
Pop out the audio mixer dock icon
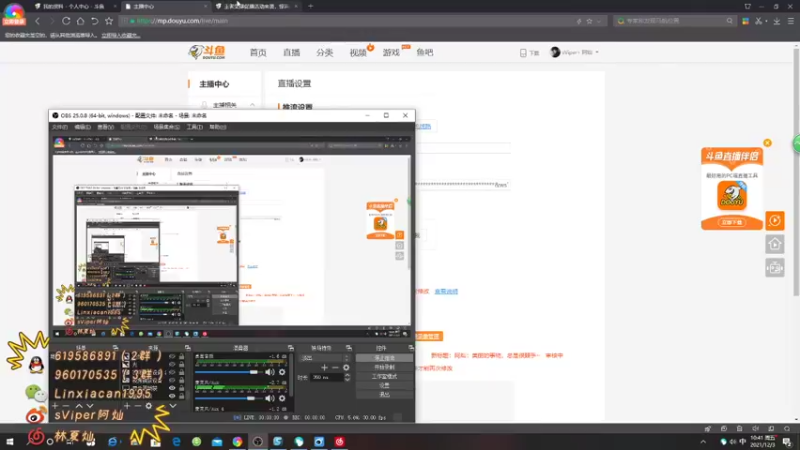[x=290, y=348]
